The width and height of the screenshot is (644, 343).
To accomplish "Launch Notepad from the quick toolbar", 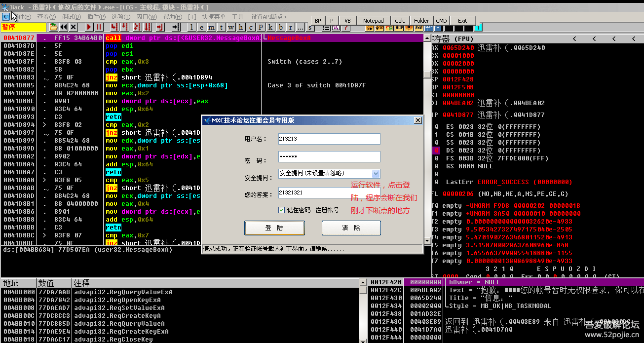I will [373, 21].
